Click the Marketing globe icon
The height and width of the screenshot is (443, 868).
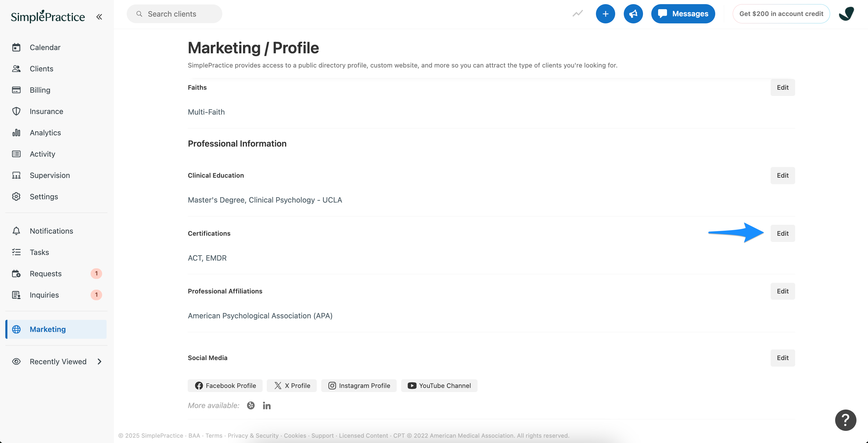pyautogui.click(x=16, y=329)
